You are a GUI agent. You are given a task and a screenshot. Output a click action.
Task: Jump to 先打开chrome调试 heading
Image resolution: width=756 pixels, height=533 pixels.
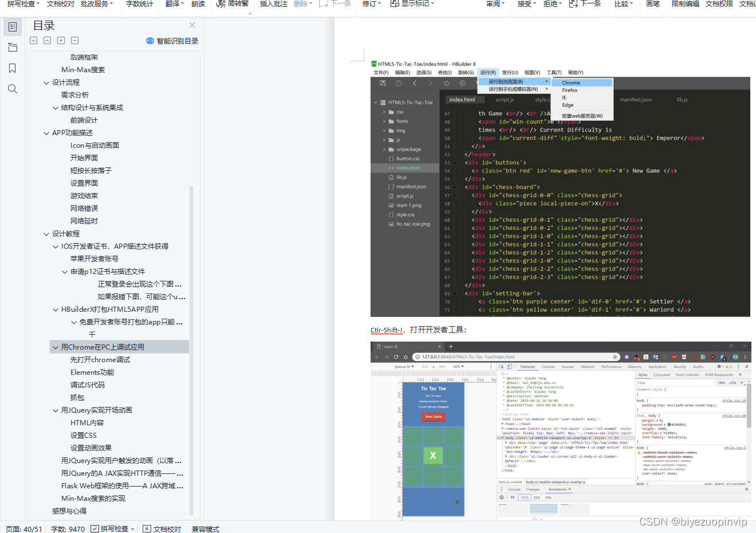tap(100, 360)
